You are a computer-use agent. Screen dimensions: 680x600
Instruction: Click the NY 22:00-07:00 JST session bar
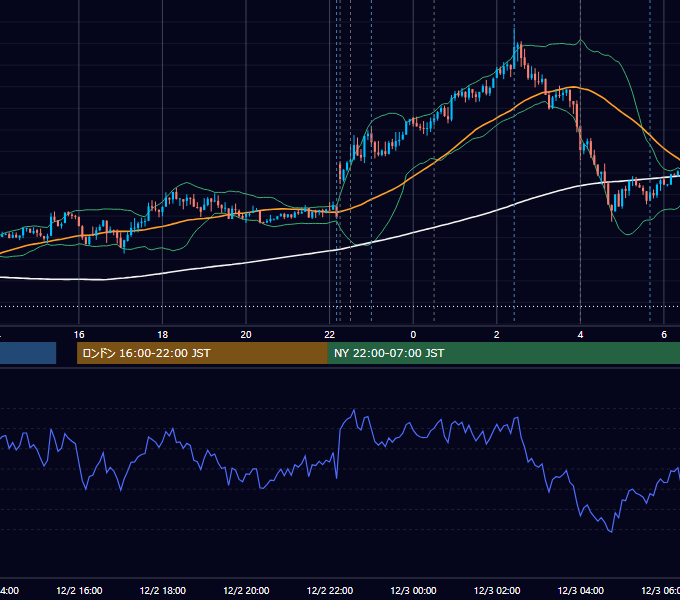pyautogui.click(x=503, y=353)
